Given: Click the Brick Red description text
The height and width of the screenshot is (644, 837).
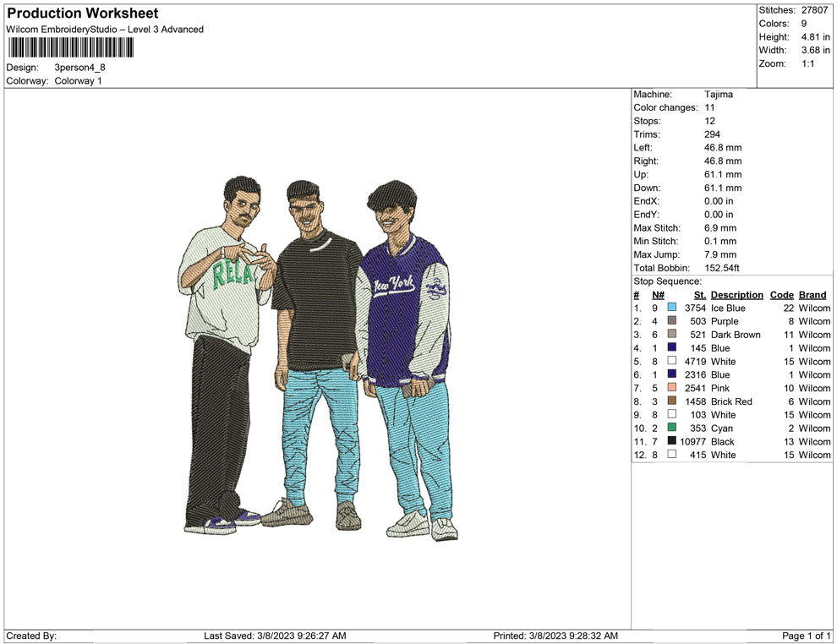Looking at the screenshot, I should (731, 401).
